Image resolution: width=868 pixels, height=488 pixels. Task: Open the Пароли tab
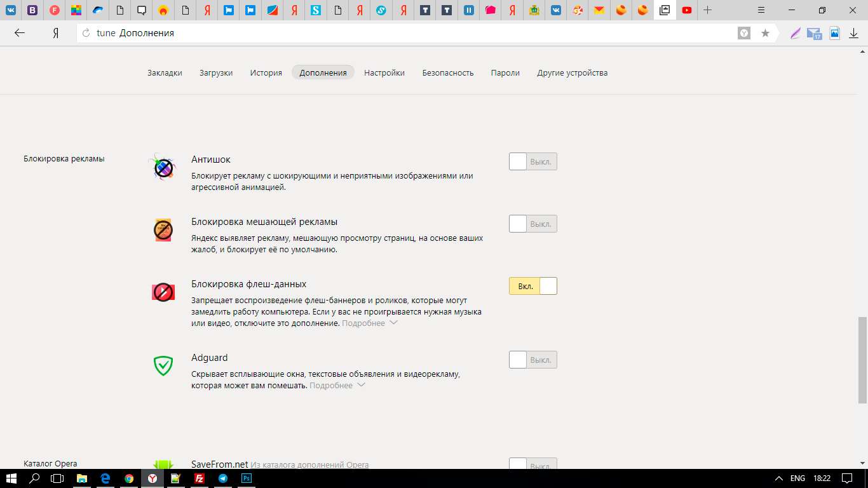505,72
